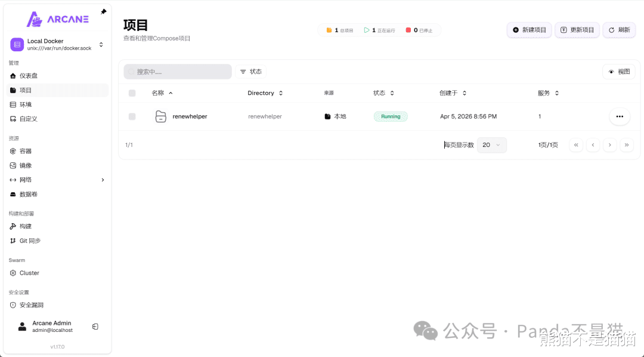Click the 正在运行 count indicator
The height and width of the screenshot is (357, 644).
click(379, 30)
